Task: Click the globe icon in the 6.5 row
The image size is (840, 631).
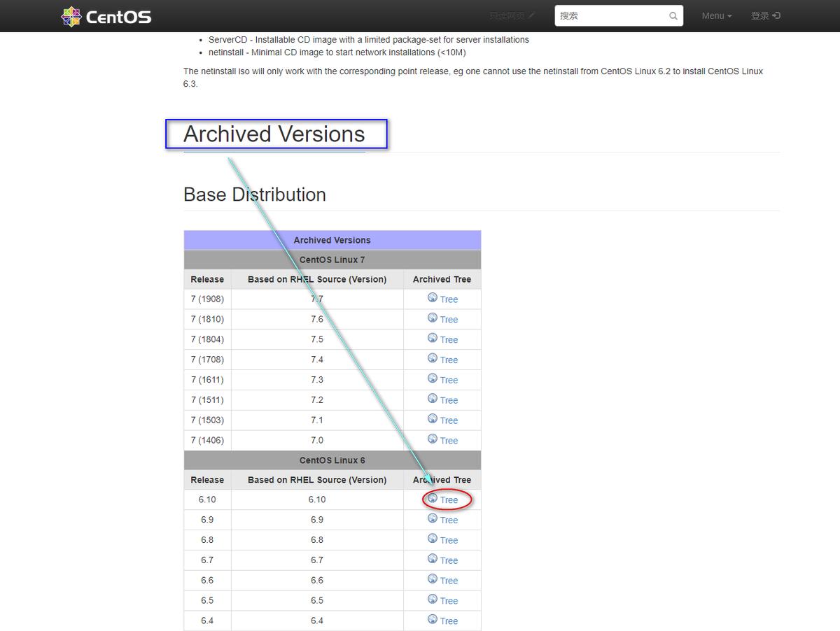Action: click(433, 600)
